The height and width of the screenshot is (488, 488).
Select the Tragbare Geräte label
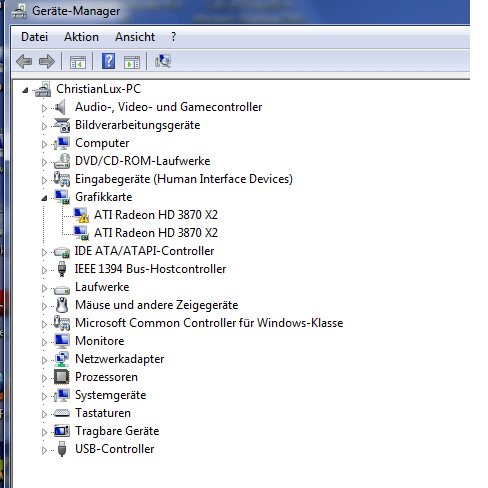[x=117, y=431]
